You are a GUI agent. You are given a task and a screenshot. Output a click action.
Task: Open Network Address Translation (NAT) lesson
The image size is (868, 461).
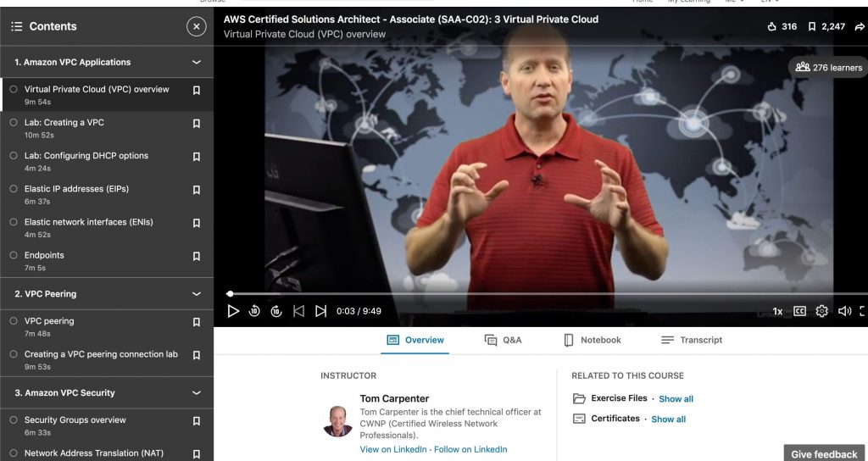pos(94,453)
